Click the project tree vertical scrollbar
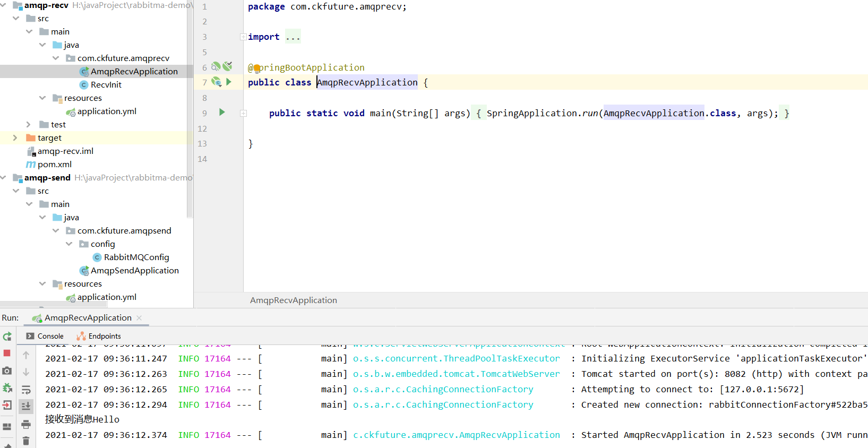Screen dimensions: 868x448 pos(190,109)
